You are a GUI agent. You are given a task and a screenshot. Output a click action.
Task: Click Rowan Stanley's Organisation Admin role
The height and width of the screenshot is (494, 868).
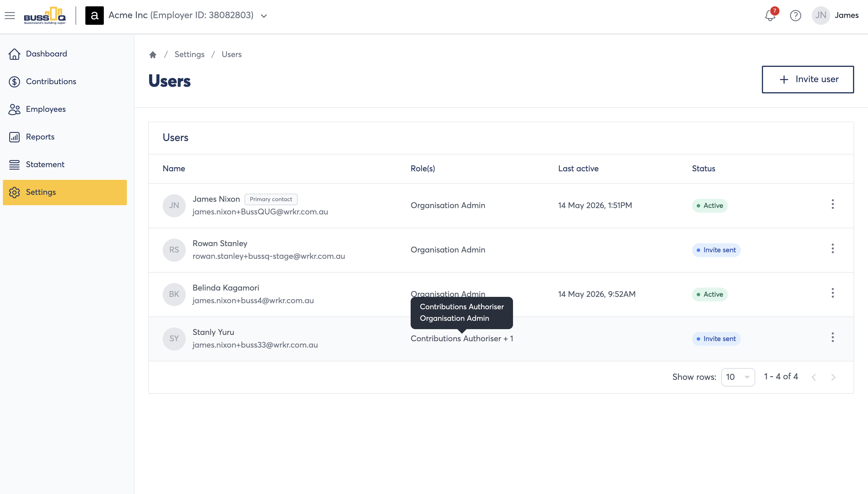[x=448, y=250]
